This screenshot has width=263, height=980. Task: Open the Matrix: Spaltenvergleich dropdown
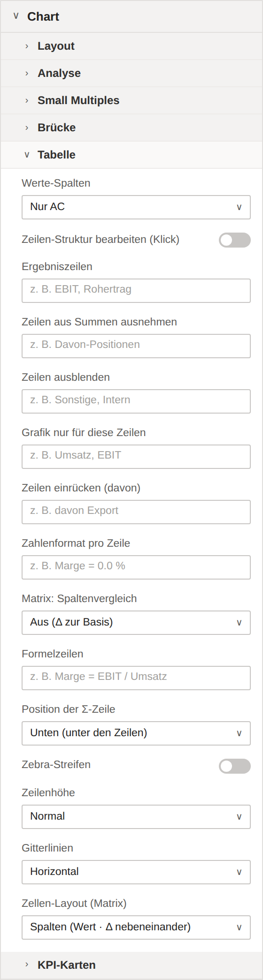136,623
